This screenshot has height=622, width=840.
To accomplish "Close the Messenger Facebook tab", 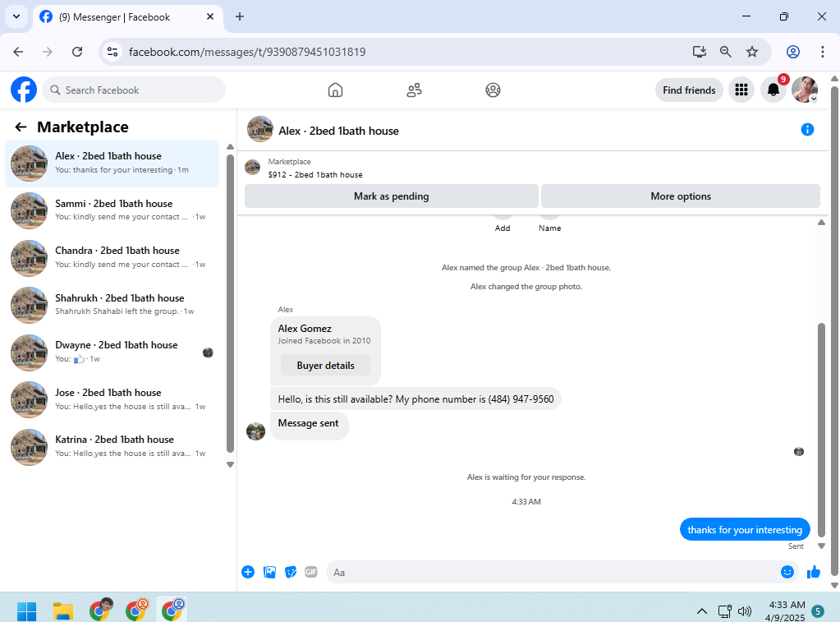I will click(210, 16).
